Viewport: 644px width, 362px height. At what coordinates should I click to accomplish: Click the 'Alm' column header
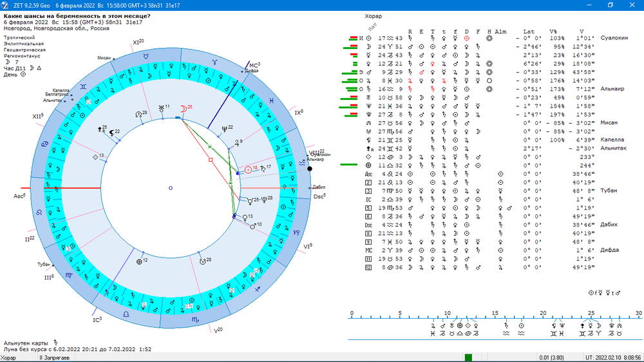(500, 32)
